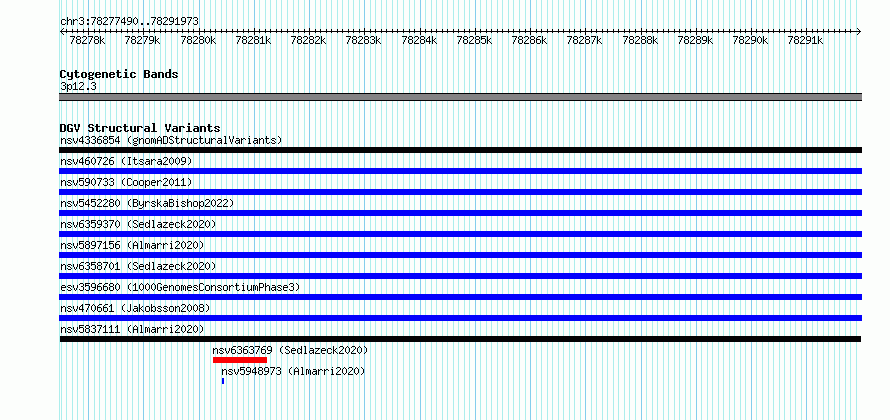Click the 78285k ruler tick label
The width and height of the screenshot is (890, 420).
(475, 40)
